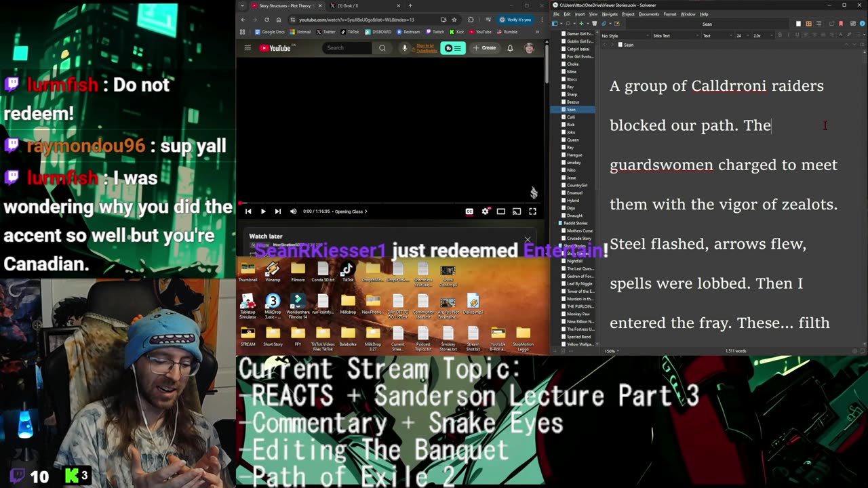
Task: Open Google Docs bookmark
Action: click(x=270, y=32)
